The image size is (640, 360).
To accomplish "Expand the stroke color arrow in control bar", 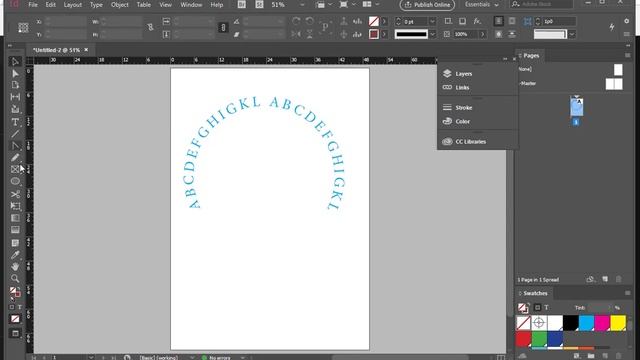I will click(384, 34).
